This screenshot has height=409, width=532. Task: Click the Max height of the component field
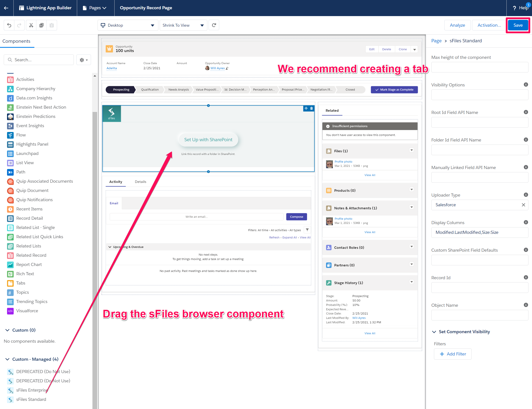[480, 67]
